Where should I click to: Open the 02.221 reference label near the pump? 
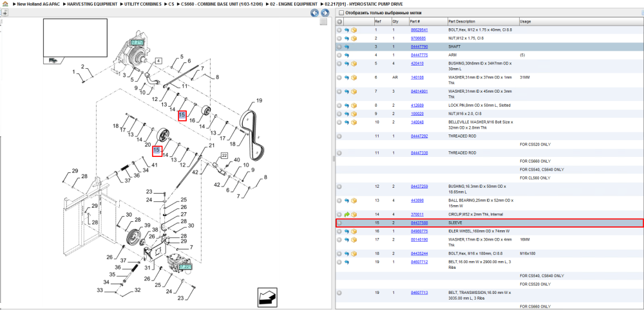186,266
